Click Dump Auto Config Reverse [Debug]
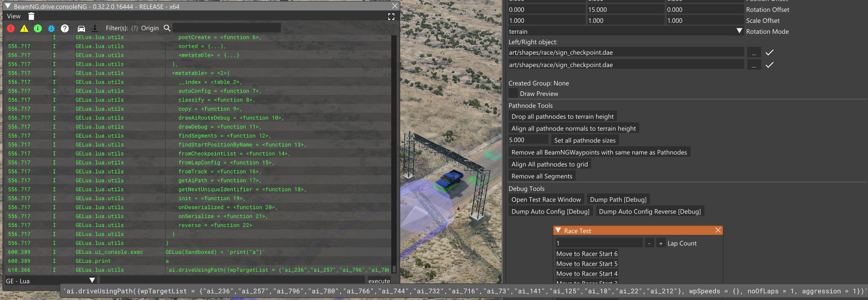Viewport: 868px width, 300px height. [x=650, y=212]
